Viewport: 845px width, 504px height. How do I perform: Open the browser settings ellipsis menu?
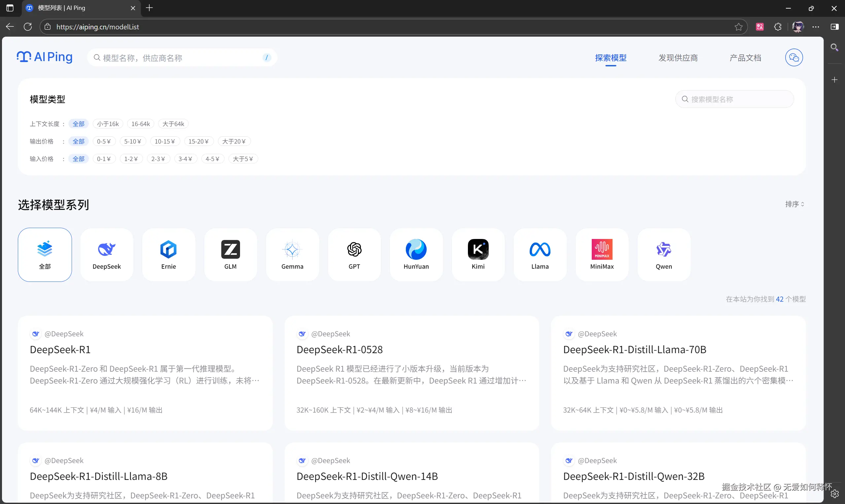(x=816, y=27)
